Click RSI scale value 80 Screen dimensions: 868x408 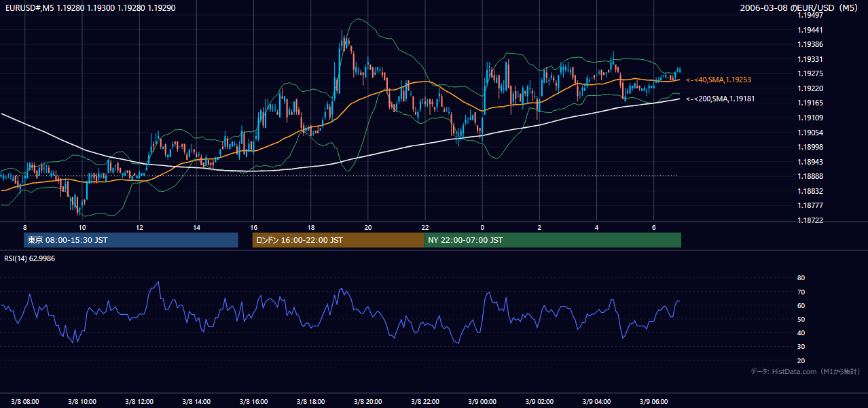[x=801, y=278]
